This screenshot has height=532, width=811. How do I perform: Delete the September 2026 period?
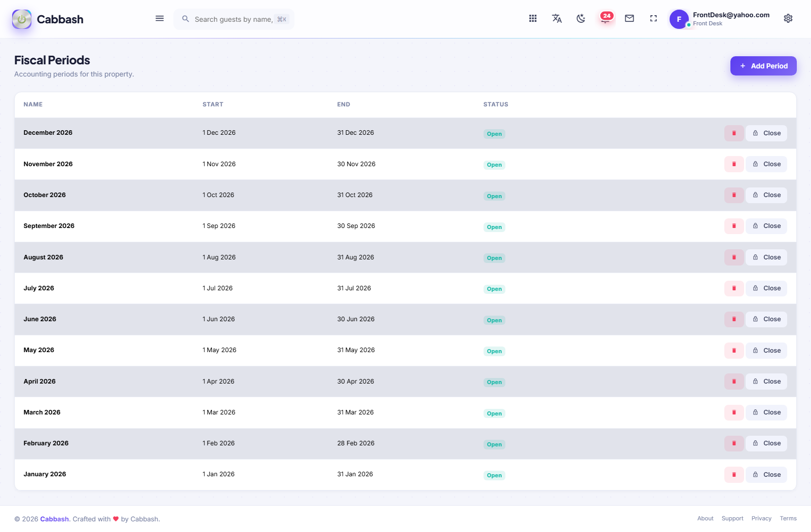click(x=734, y=226)
